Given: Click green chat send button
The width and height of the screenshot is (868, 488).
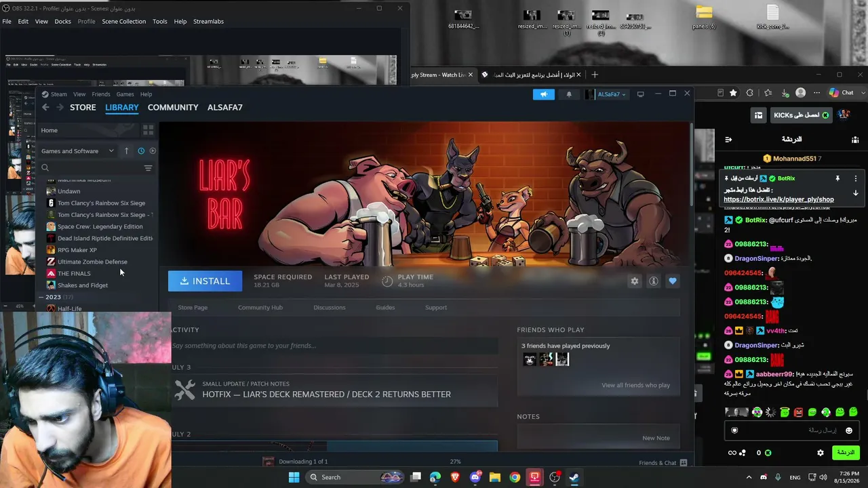Looking at the screenshot, I should 846,453.
